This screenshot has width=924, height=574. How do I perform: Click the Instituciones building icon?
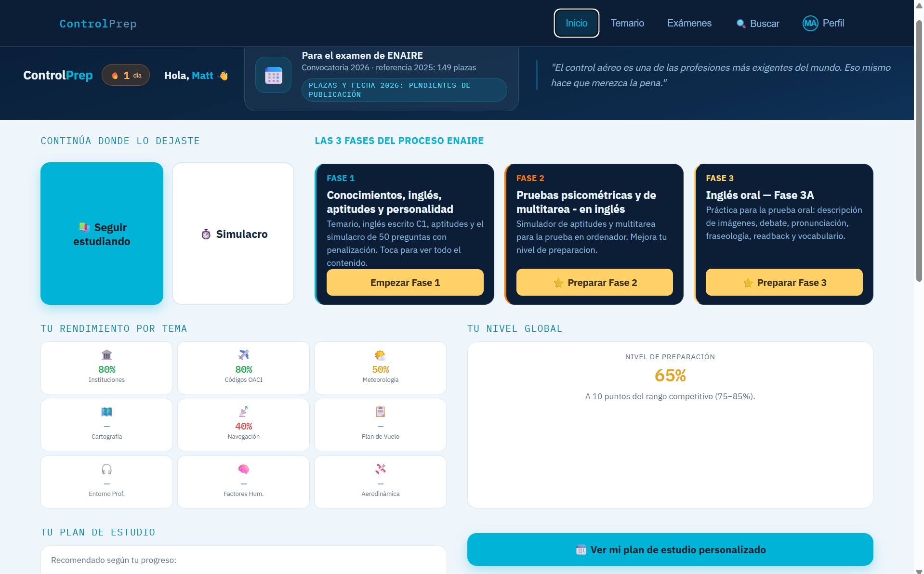[x=106, y=355]
